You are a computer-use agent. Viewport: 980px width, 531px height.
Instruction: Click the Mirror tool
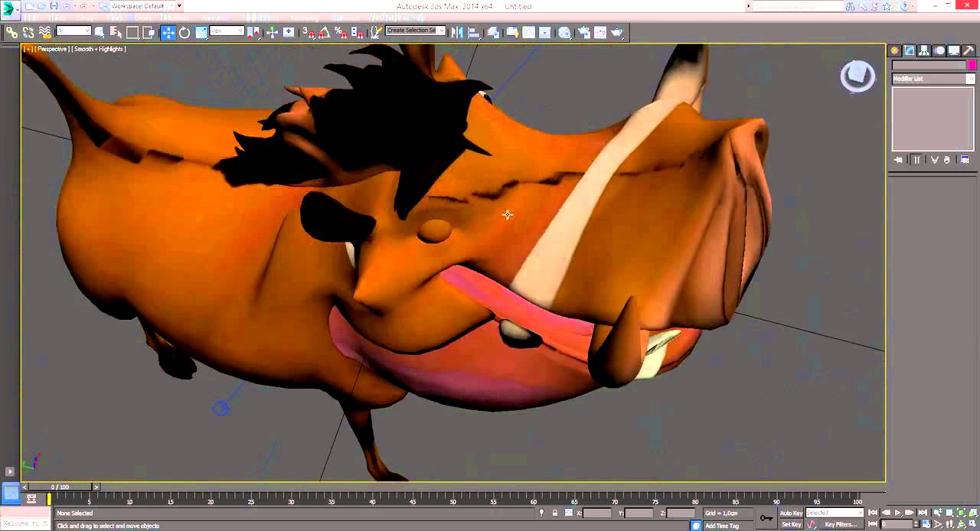coord(456,32)
